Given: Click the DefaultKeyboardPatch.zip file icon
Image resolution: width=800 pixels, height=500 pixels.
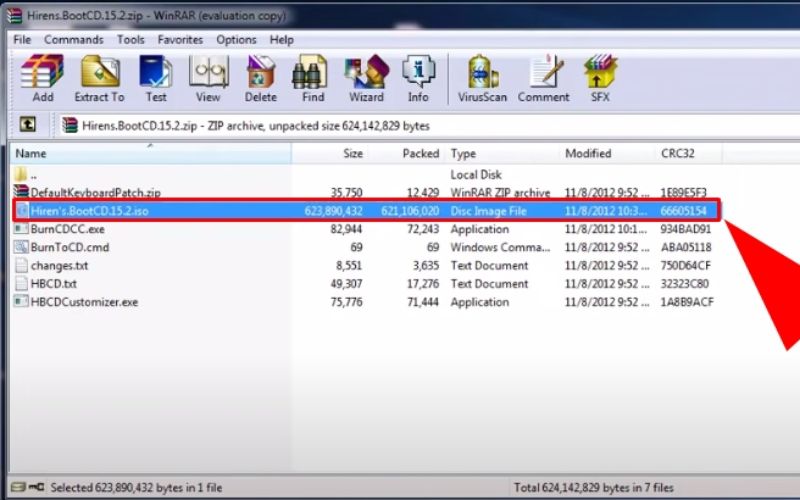Looking at the screenshot, I should point(21,192).
